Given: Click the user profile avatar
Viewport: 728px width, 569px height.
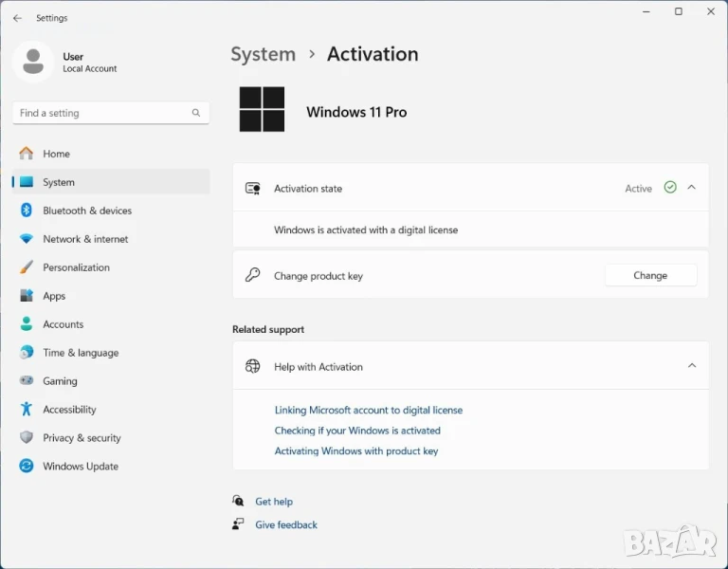Looking at the screenshot, I should (33, 62).
